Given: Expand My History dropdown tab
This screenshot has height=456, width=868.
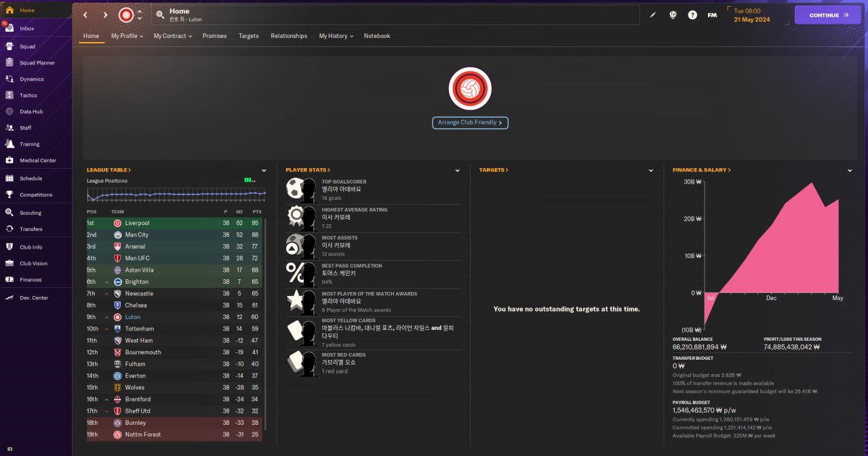Looking at the screenshot, I should click(x=336, y=36).
